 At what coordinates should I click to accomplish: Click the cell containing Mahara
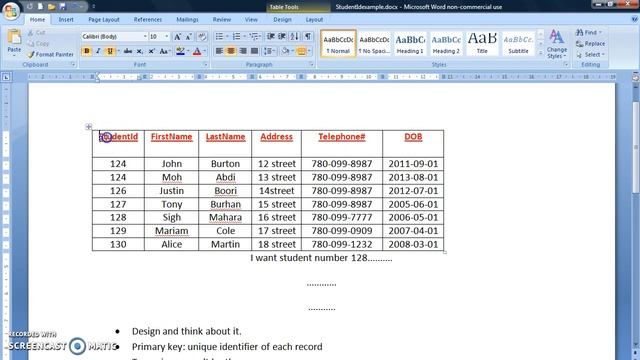[x=225, y=218]
